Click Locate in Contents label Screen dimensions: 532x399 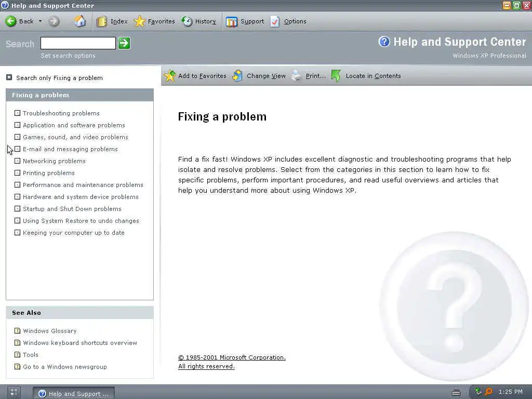pos(373,76)
